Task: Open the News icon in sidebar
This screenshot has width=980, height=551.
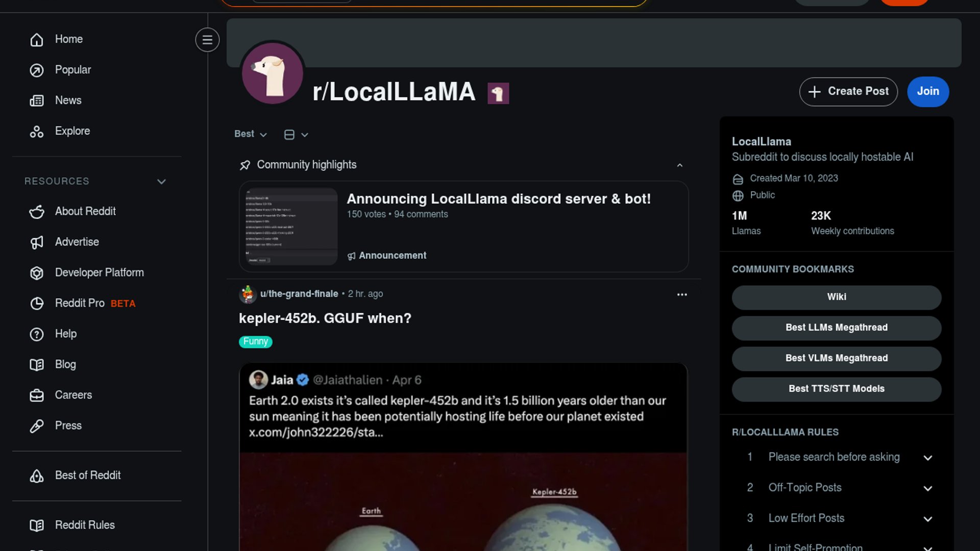Action: 37,101
